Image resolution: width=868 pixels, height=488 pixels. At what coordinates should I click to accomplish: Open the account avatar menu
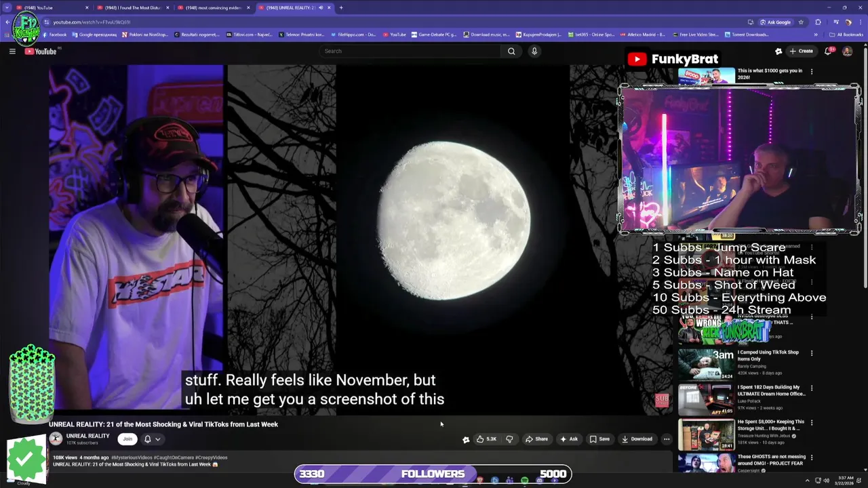point(847,51)
